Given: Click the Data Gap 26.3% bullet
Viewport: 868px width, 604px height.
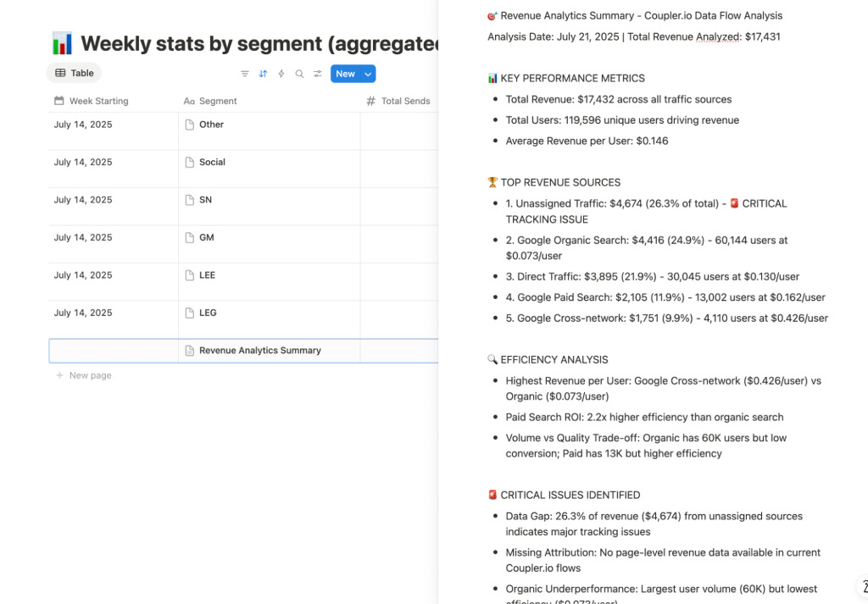Looking at the screenshot, I should click(x=654, y=524).
